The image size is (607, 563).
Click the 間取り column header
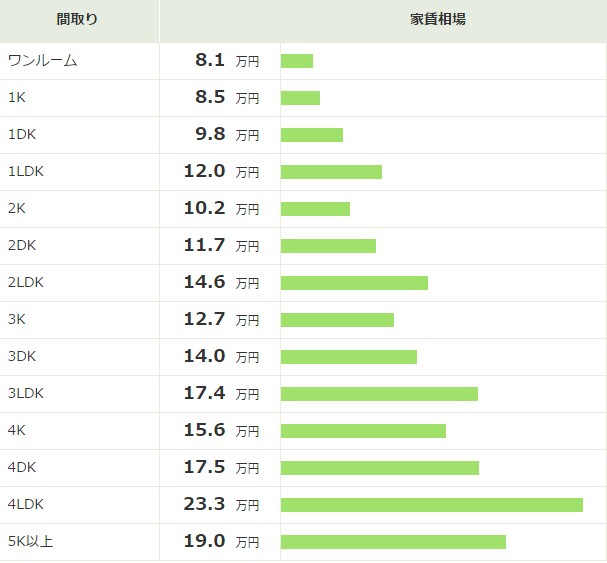(x=77, y=19)
